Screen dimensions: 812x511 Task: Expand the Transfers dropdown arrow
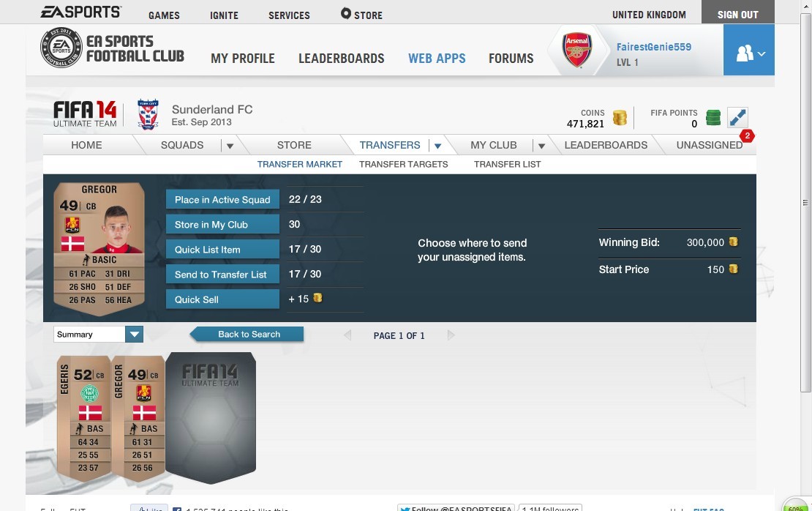click(x=437, y=146)
